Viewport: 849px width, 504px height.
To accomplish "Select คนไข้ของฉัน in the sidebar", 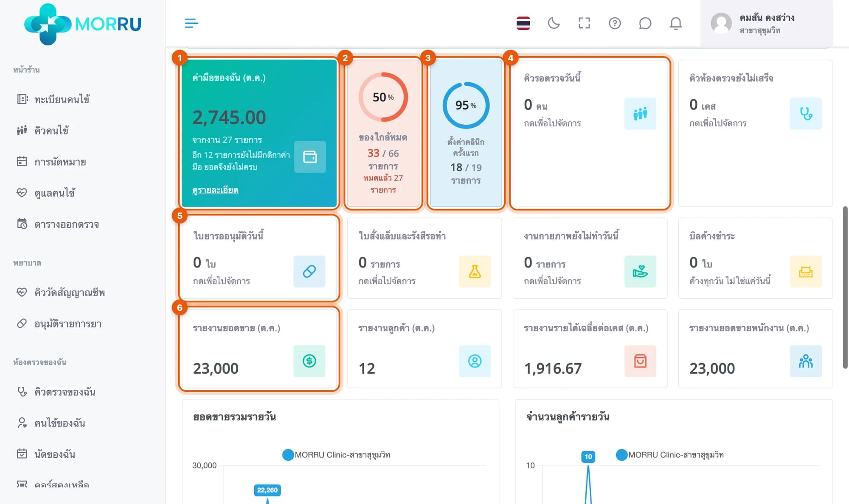I will [x=51, y=423].
